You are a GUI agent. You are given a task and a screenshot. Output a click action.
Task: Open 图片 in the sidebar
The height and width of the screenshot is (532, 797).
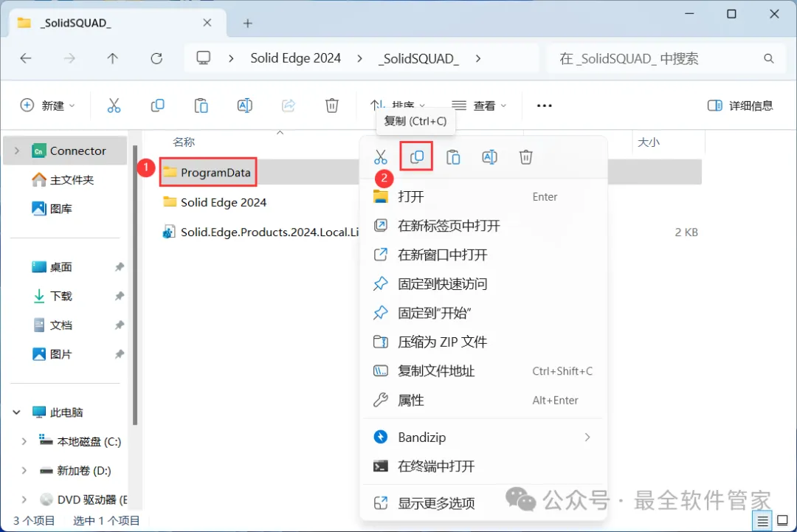point(52,354)
